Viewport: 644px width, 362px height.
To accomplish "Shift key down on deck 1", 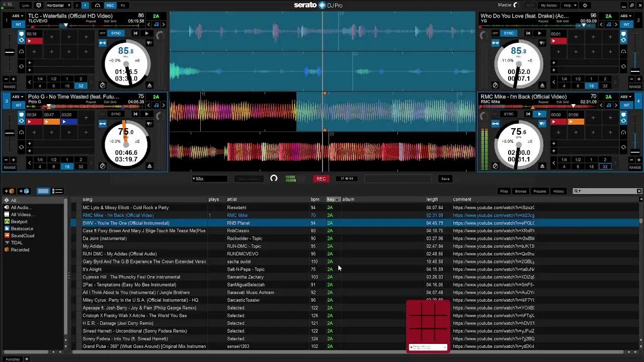I will tap(149, 24).
